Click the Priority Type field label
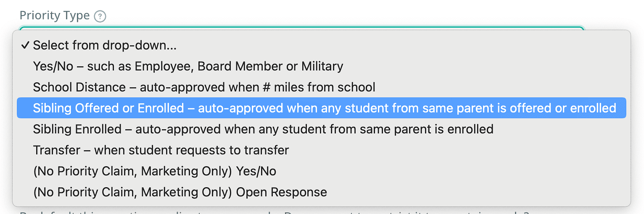This screenshot has width=644, height=214. (55, 16)
